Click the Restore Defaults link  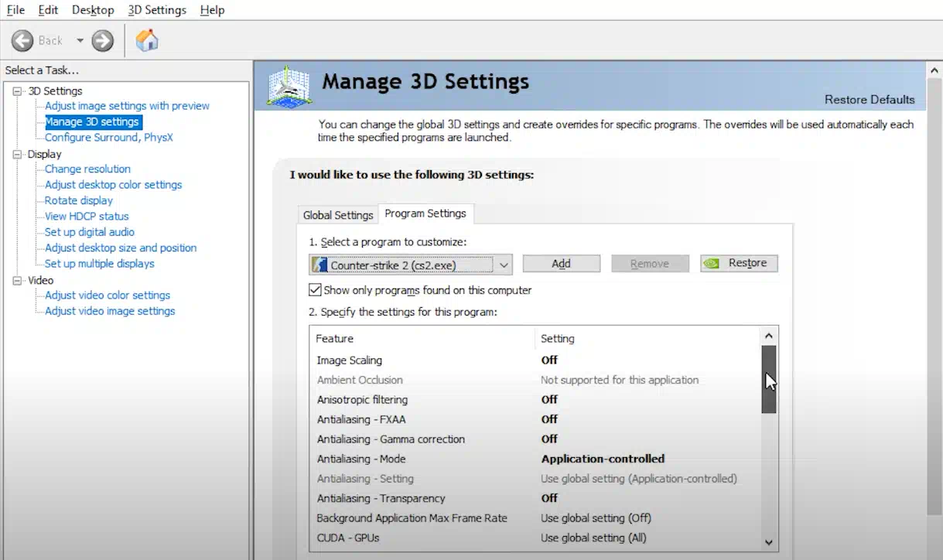(x=869, y=100)
